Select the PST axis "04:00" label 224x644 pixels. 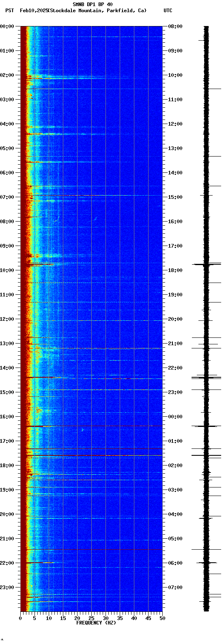[7, 124]
